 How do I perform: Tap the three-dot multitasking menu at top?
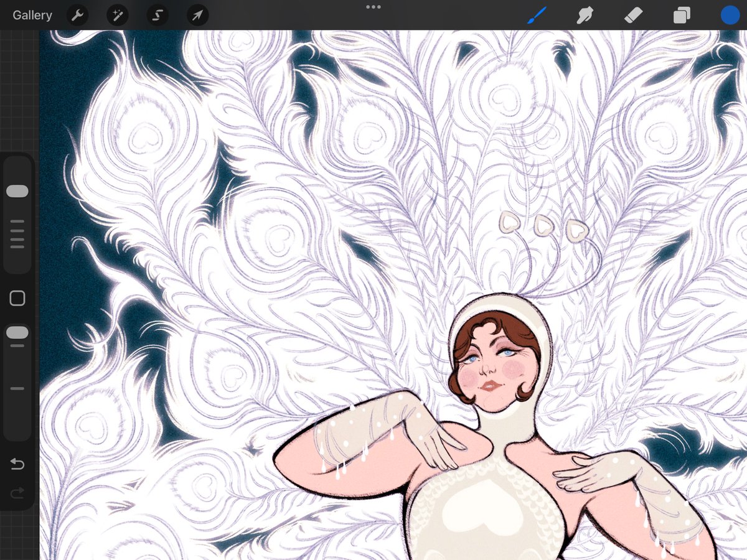click(374, 7)
